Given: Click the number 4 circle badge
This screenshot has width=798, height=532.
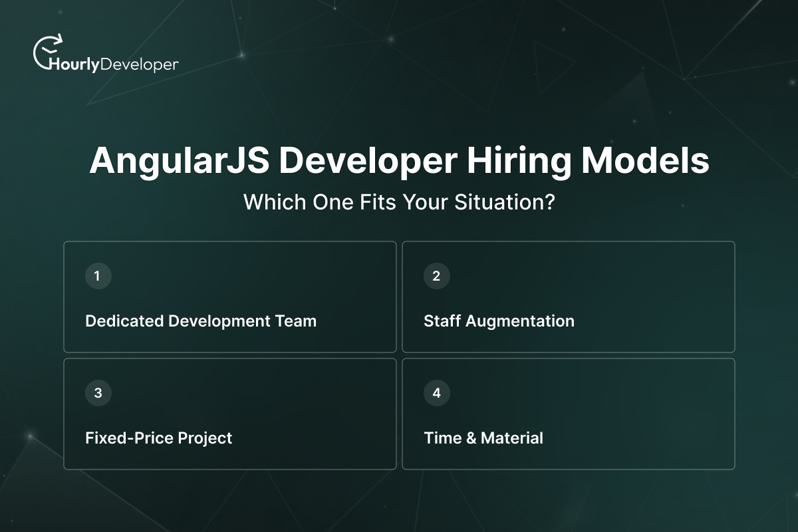Looking at the screenshot, I should [x=437, y=393].
